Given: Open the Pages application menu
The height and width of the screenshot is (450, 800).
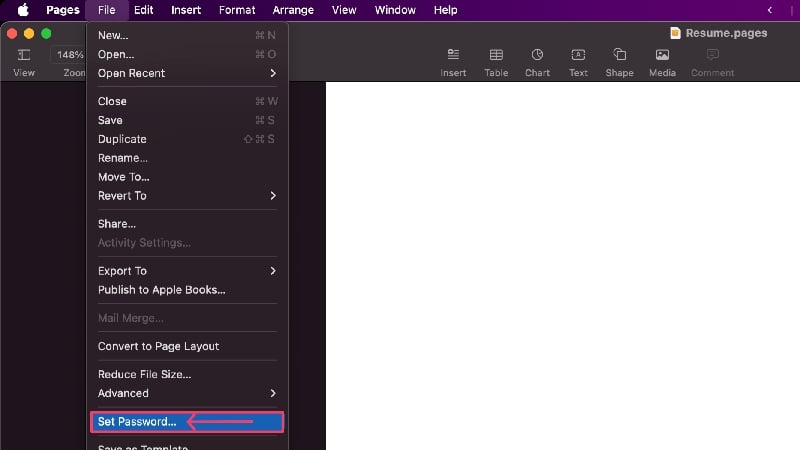Looking at the screenshot, I should (63, 10).
